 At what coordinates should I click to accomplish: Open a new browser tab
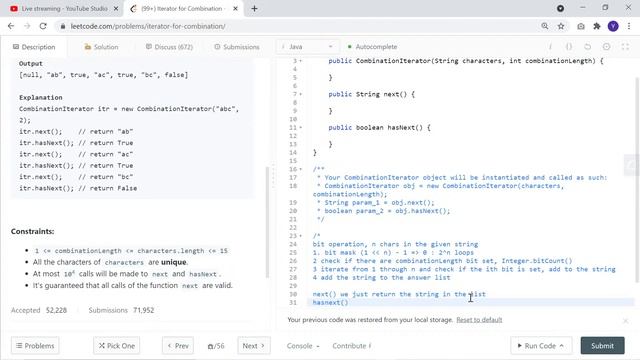point(254,9)
